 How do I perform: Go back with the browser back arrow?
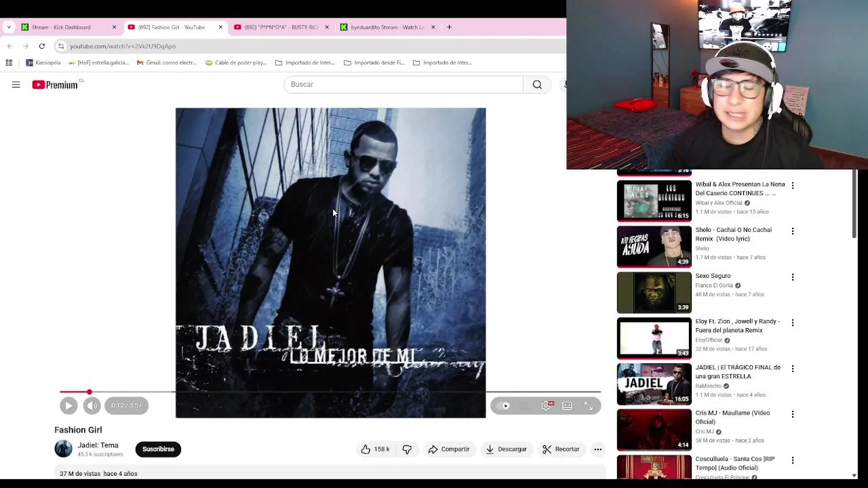coord(9,46)
